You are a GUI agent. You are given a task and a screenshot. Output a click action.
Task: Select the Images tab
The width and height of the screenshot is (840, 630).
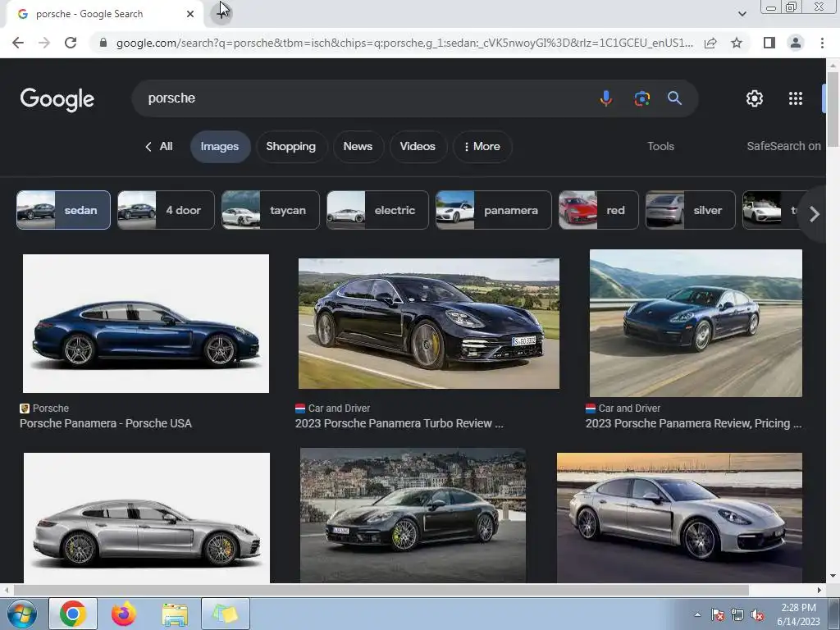point(220,146)
